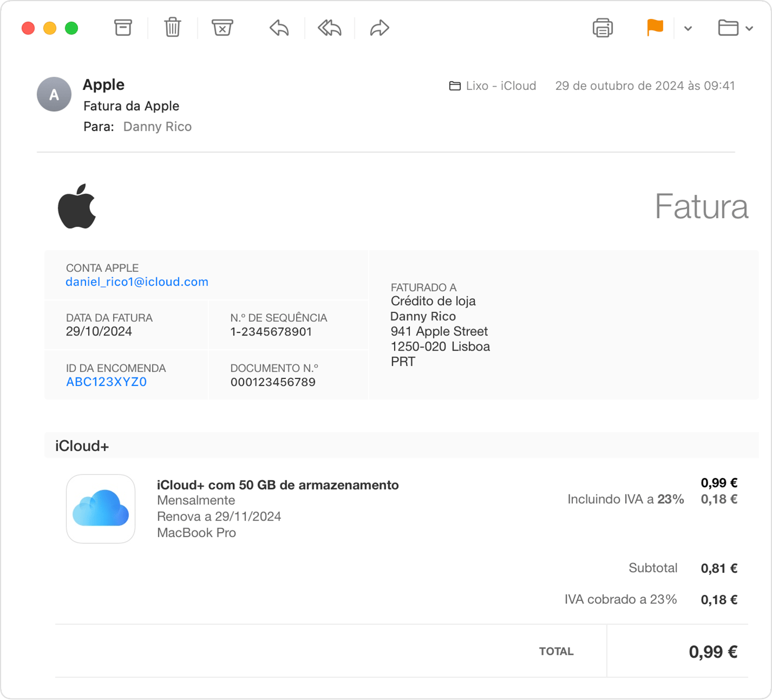Click document number 000123456789

point(273,382)
